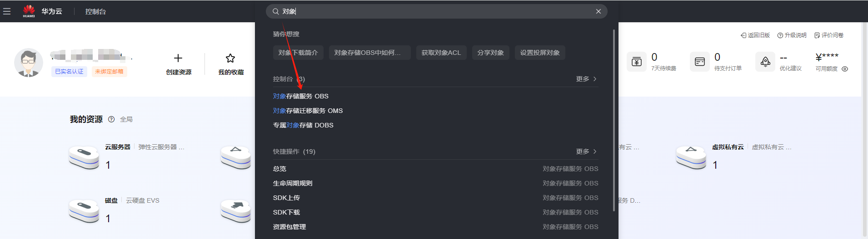The image size is (868, 239).
Task: Expand more console results
Action: click(x=586, y=79)
